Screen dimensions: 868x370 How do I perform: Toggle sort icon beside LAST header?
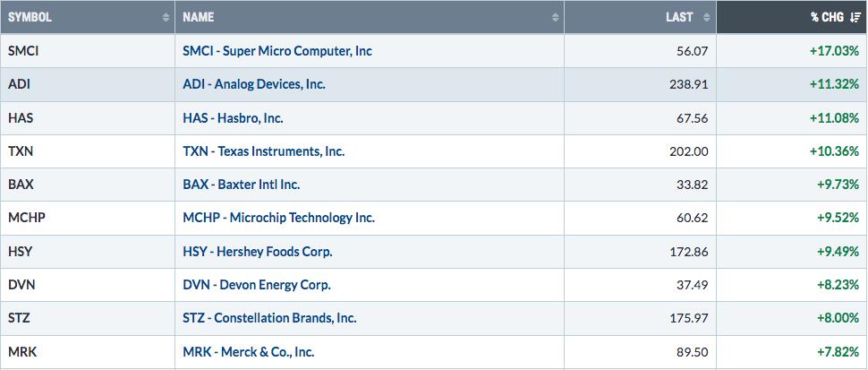(706, 17)
